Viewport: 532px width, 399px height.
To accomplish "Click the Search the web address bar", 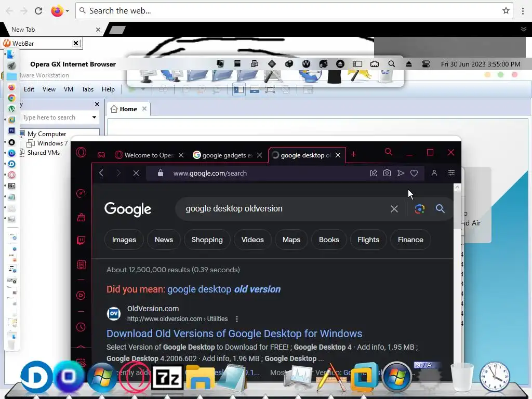I will point(294,11).
